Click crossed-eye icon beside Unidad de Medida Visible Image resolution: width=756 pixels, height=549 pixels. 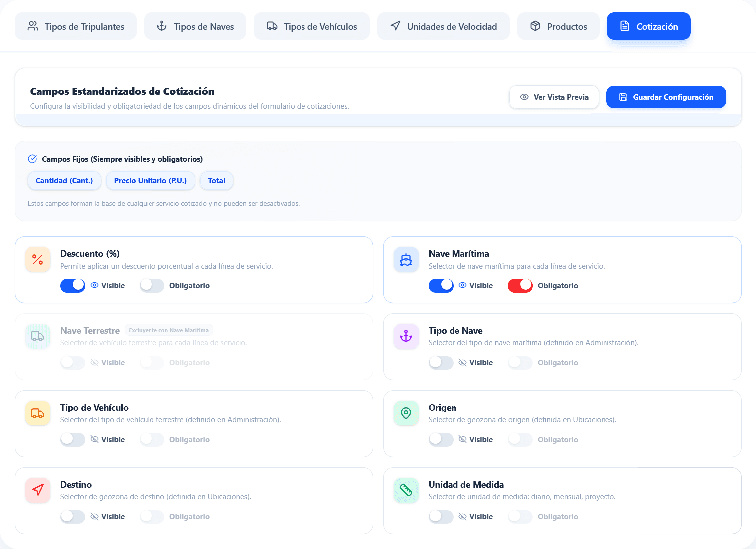coord(462,517)
